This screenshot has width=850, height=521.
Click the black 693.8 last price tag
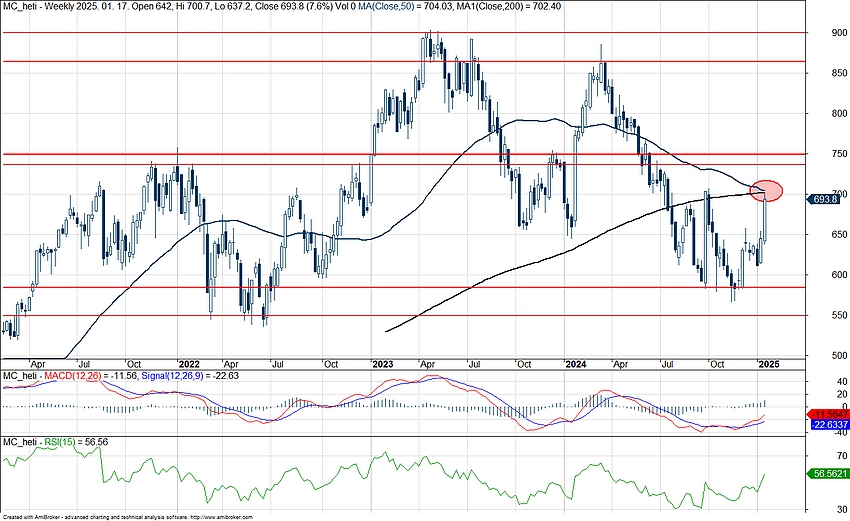point(827,199)
